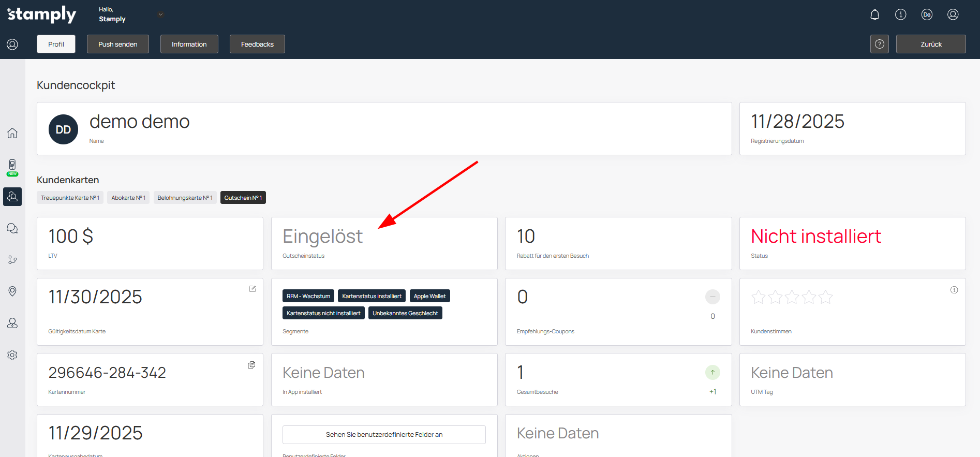Click the info circle icon in header
980x457 pixels.
[x=900, y=14]
